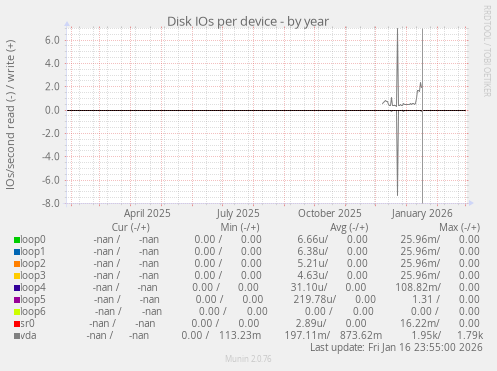497x371 pixels.
Task: Click loop3 average value 4.63u
Action: pyautogui.click(x=313, y=275)
